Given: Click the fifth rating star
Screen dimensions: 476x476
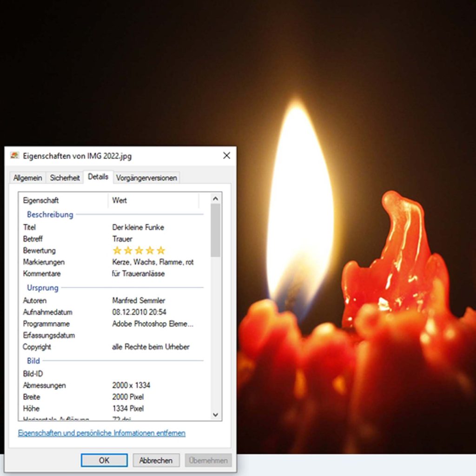Looking at the screenshot, I should click(x=161, y=251).
